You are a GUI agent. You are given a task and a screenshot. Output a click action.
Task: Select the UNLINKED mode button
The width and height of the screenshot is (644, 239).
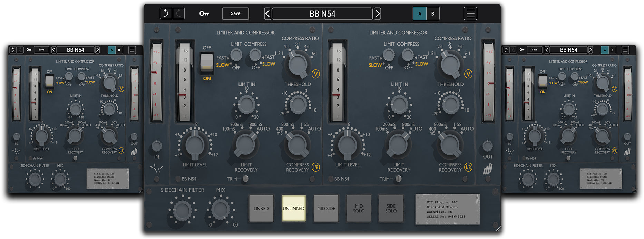click(x=294, y=208)
